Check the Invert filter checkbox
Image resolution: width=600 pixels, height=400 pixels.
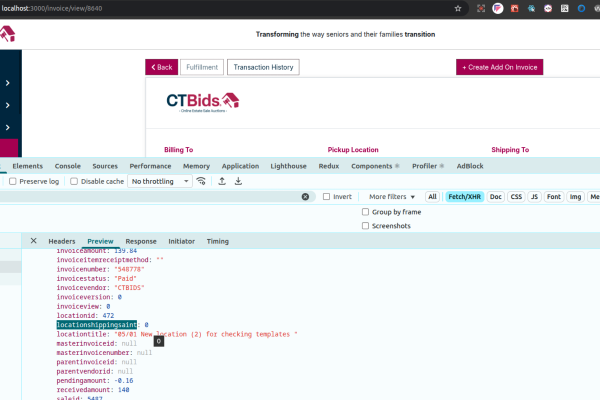327,197
